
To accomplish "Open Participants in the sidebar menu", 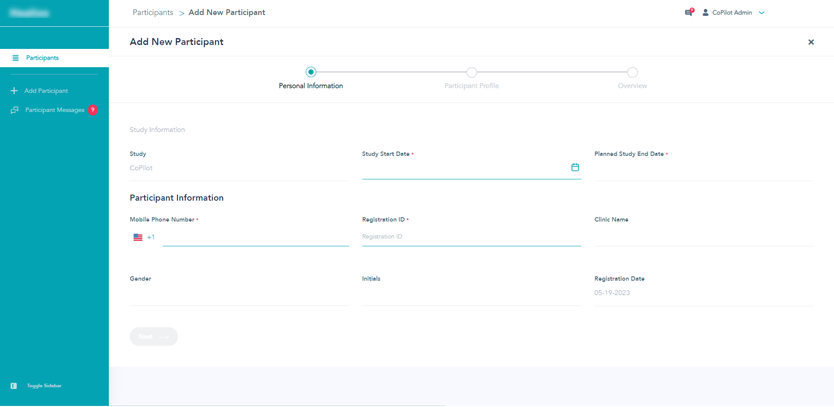I will tap(42, 58).
